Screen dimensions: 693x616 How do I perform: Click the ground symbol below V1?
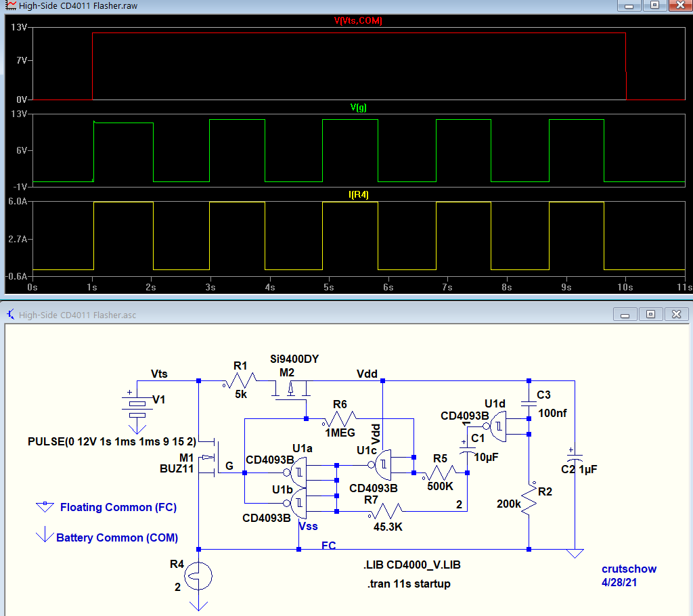[x=137, y=428]
